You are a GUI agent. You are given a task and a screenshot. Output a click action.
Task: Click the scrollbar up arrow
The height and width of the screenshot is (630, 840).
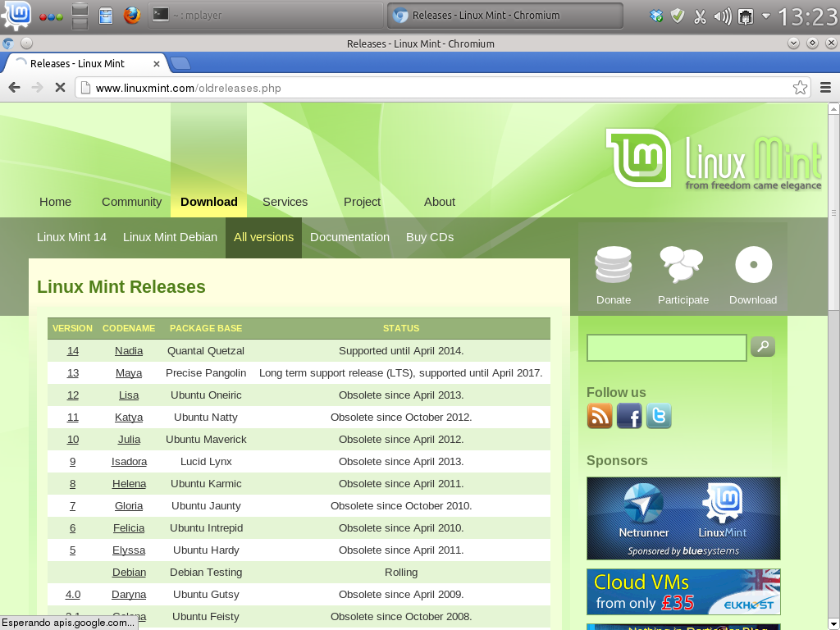point(833,109)
